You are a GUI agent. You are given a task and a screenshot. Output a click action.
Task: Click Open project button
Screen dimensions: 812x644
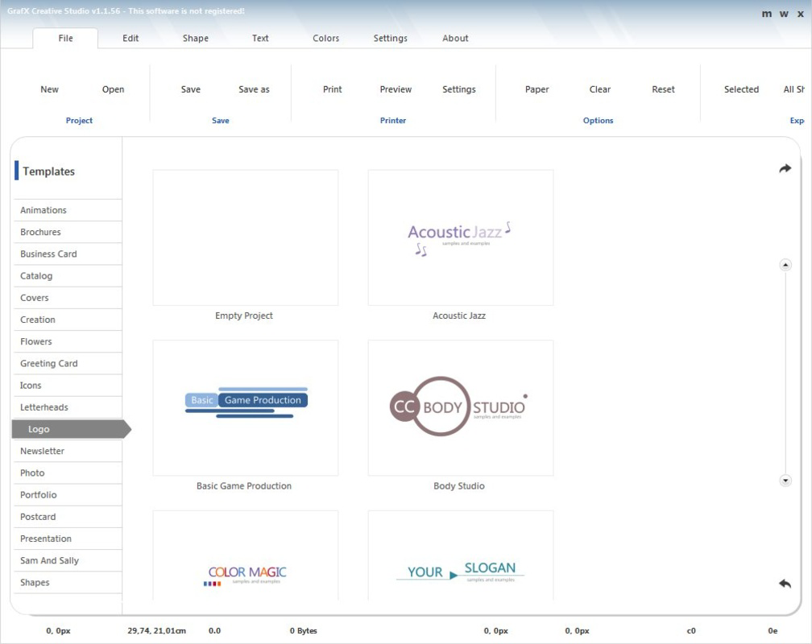click(113, 89)
